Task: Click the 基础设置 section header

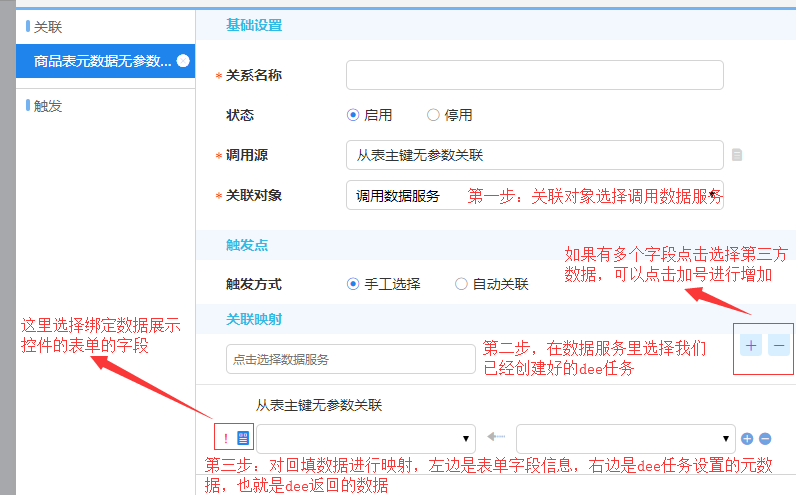Action: click(x=254, y=25)
